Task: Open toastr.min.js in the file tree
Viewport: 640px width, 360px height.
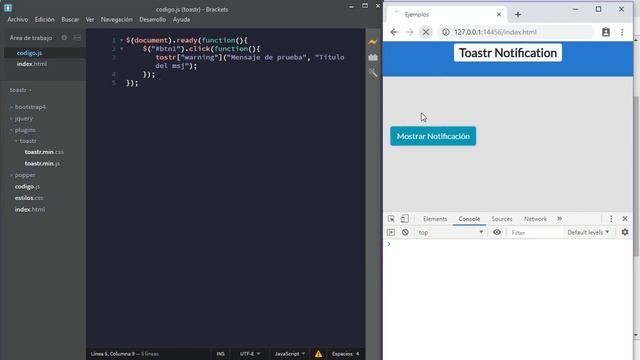Action: [x=42, y=163]
